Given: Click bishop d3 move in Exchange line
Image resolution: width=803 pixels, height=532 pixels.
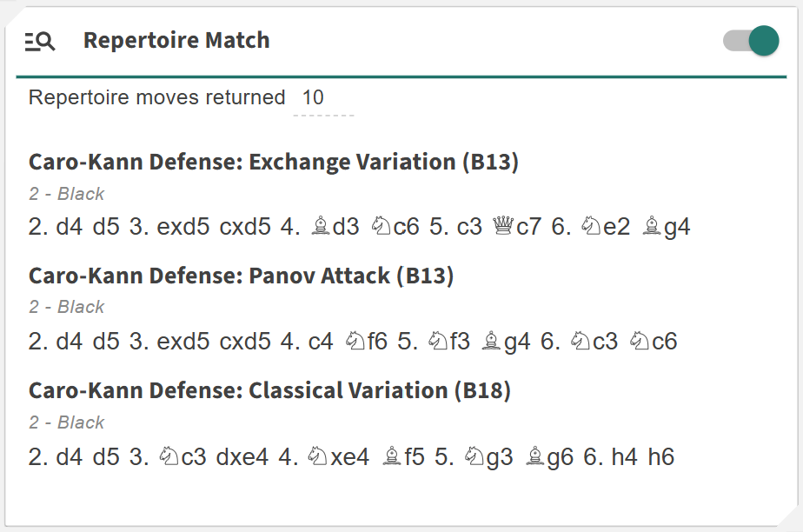Looking at the screenshot, I should [334, 228].
